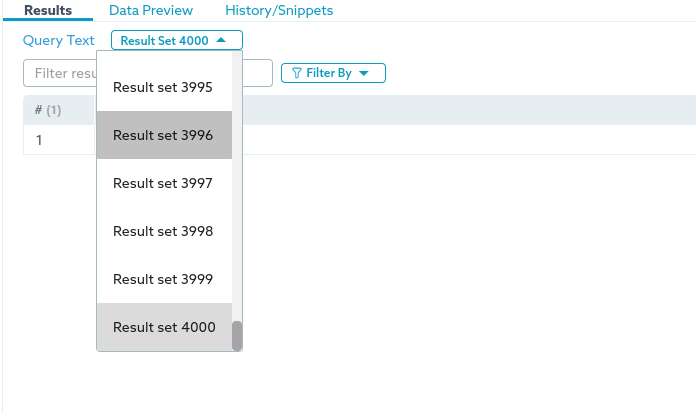Image resolution: width=696 pixels, height=412 pixels.
Task: Select row 1 in the results table
Action: [x=39, y=140]
